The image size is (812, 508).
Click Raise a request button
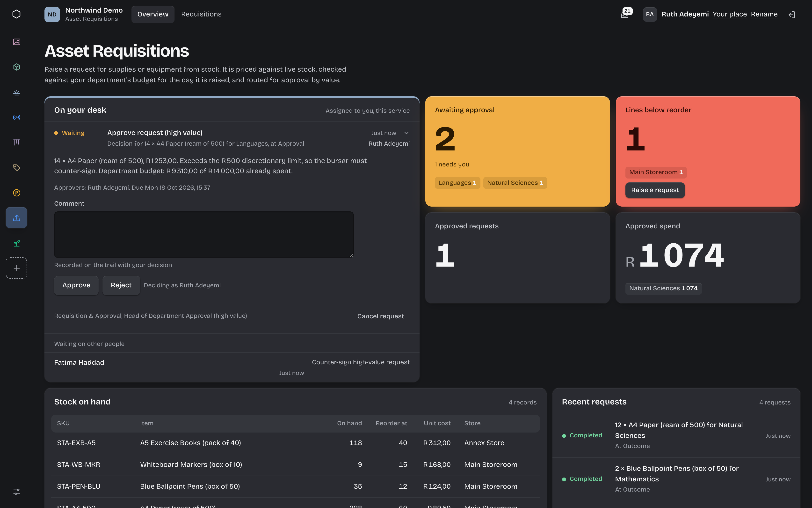tap(655, 190)
